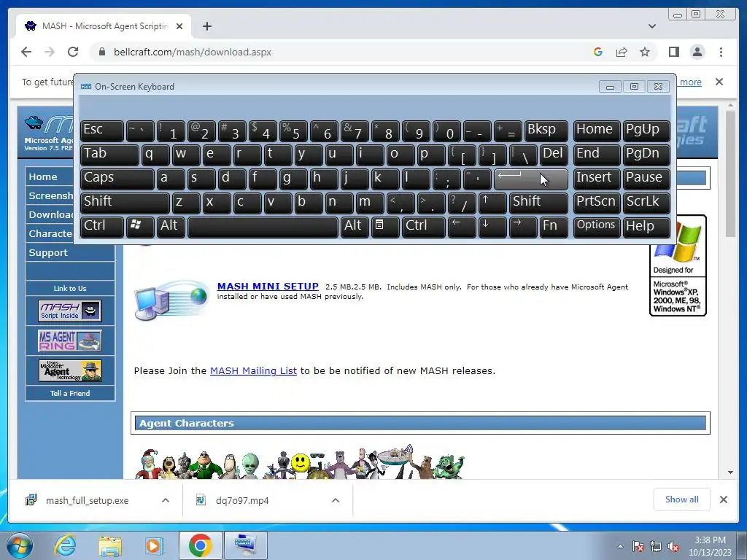Click the page vertical scrollbar thumb
The width and height of the screenshot is (747, 560).
(x=730, y=173)
